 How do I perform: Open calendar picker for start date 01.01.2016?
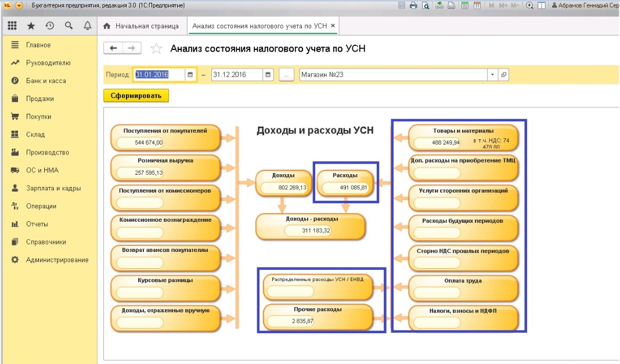pos(190,75)
